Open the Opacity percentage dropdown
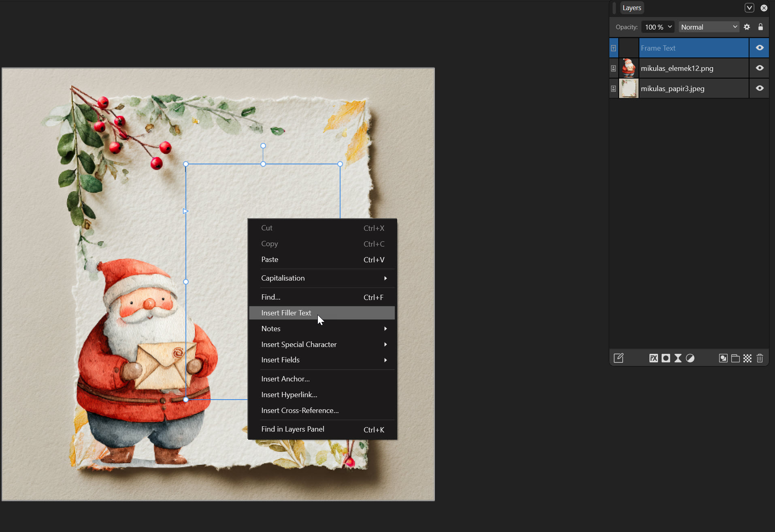 click(x=658, y=27)
